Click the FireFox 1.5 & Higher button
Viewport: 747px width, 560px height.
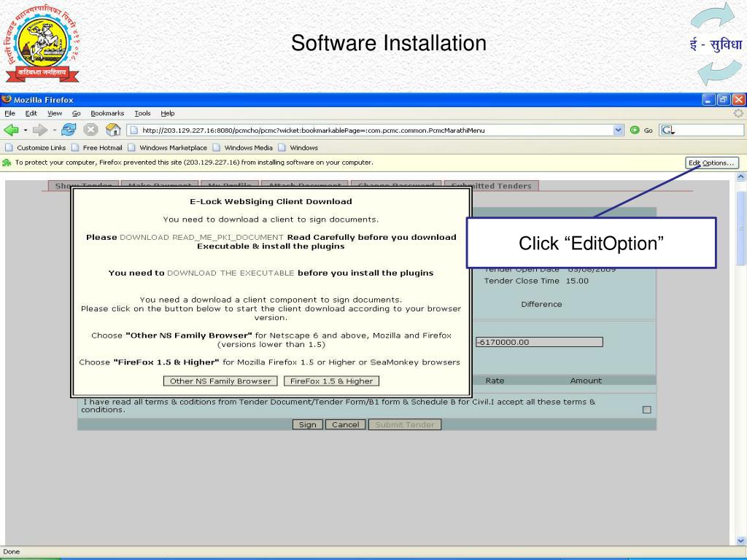click(332, 381)
